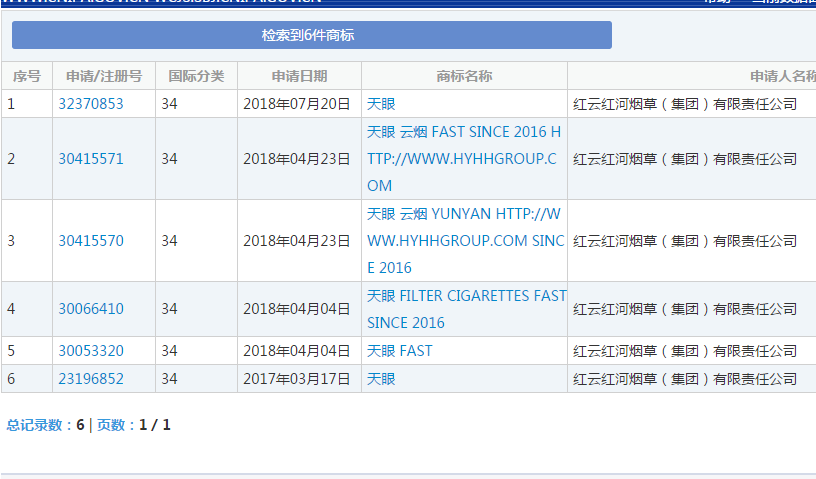Click applicant 红云红河烟草 in row 4

[685, 309]
